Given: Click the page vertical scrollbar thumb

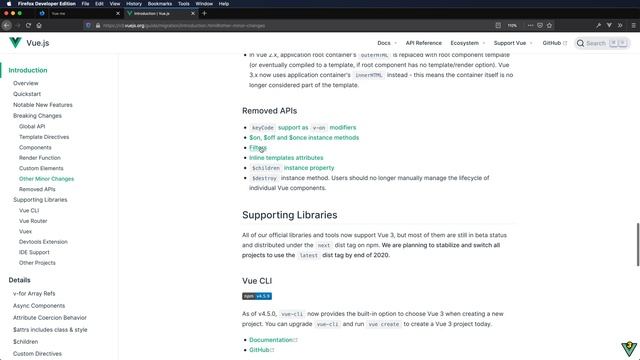Looking at the screenshot, I should click(638, 244).
